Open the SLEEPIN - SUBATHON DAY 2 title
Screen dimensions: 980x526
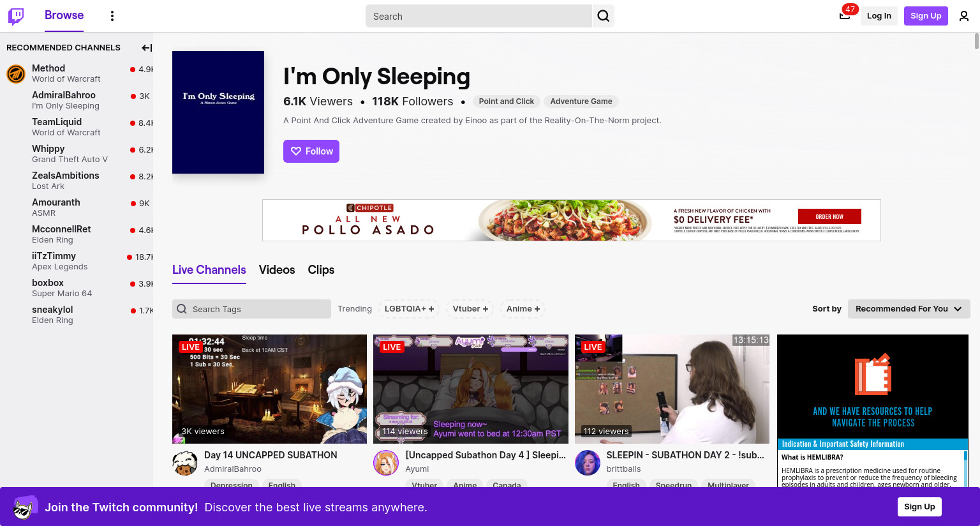[685, 455]
